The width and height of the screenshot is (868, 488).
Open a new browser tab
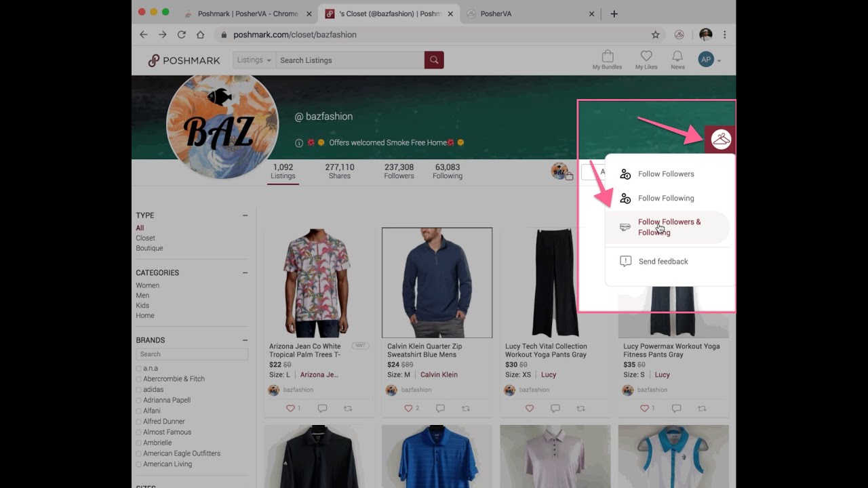point(614,14)
